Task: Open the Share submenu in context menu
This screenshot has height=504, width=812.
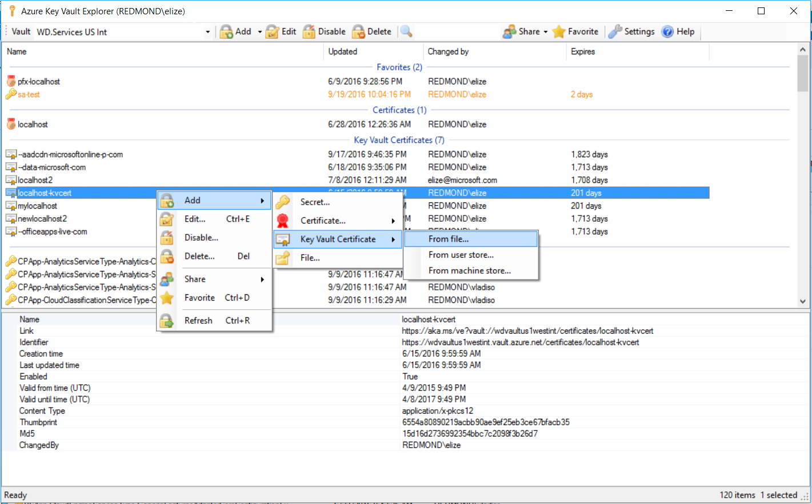Action: pos(214,279)
